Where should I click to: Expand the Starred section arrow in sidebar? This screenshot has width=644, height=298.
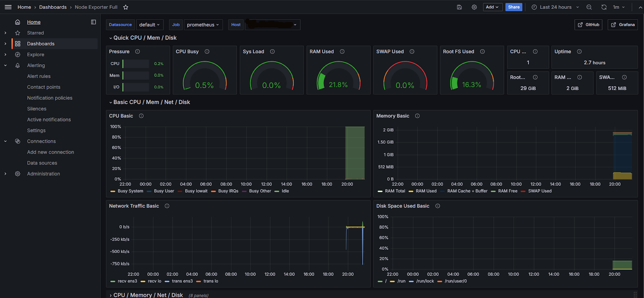pyautogui.click(x=5, y=33)
